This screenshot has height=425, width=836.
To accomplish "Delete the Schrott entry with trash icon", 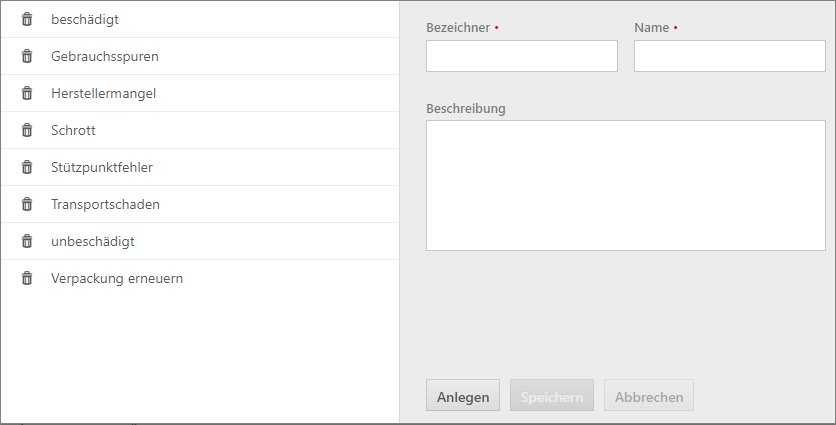I will click(x=27, y=130).
